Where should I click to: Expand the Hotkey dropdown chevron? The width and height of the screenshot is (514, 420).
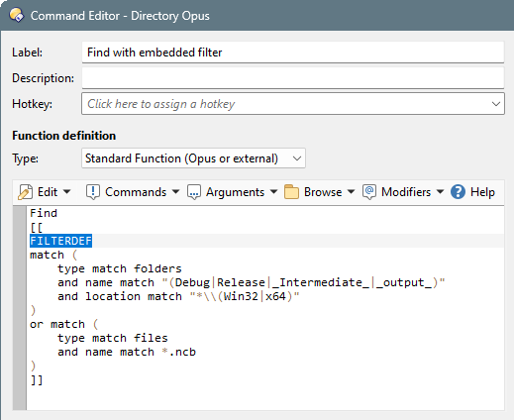(x=495, y=104)
